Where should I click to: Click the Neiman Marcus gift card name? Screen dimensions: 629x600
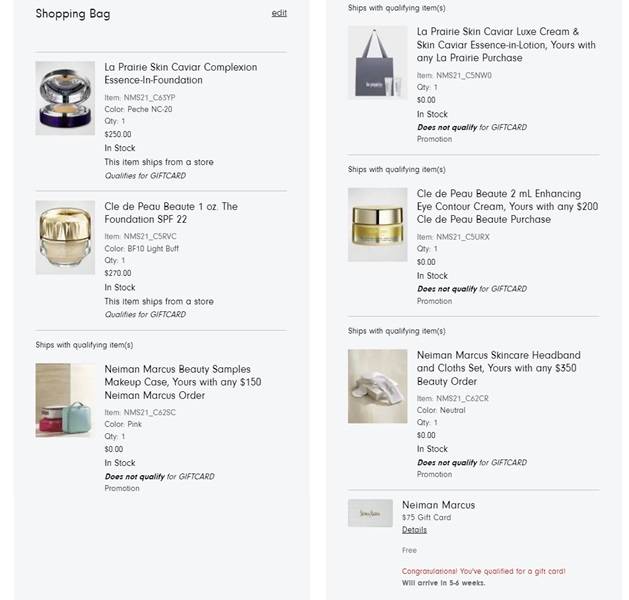(x=438, y=505)
